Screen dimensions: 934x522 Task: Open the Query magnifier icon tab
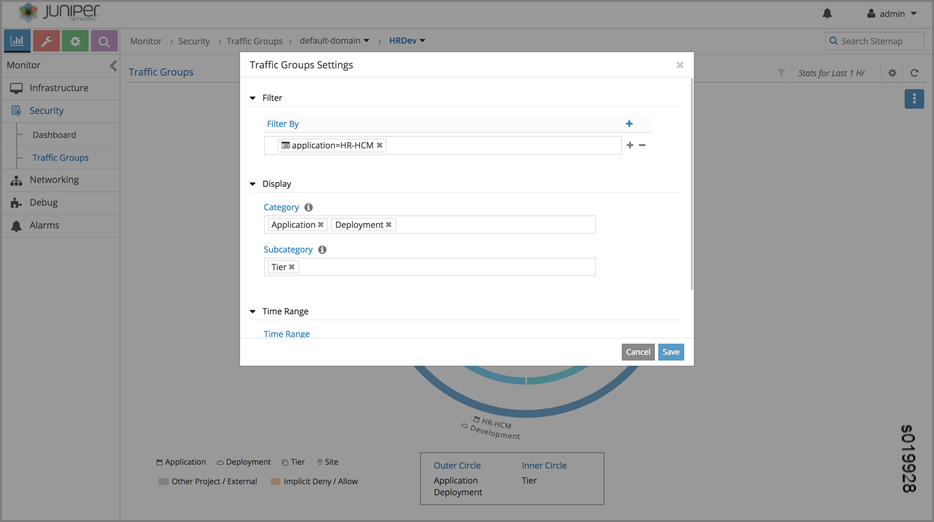pos(104,41)
